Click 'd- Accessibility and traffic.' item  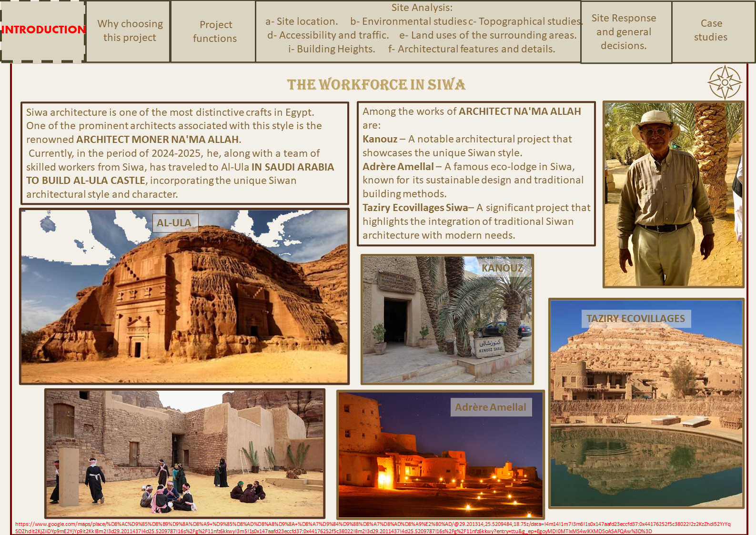[x=328, y=35]
